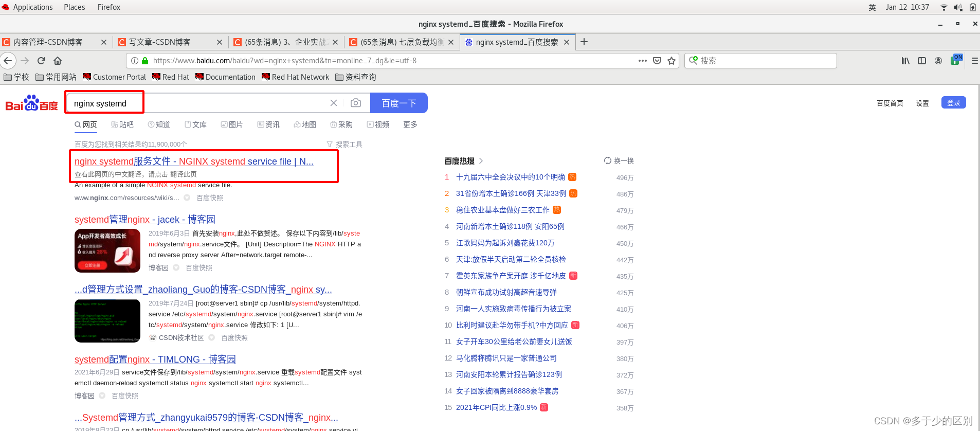Click the 登录 login button

pyautogui.click(x=954, y=102)
